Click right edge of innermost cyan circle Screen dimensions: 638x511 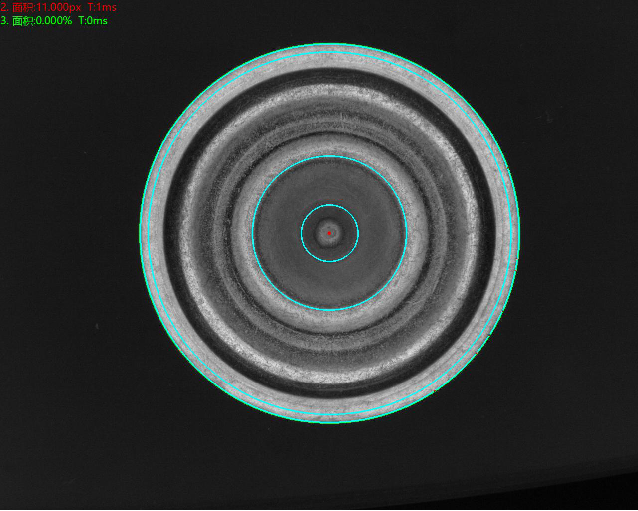tap(358, 233)
